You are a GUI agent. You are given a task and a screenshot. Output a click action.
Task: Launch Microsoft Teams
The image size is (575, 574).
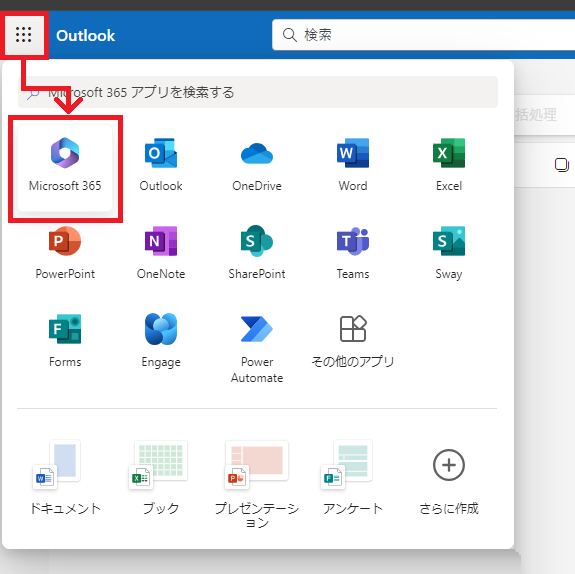(353, 253)
